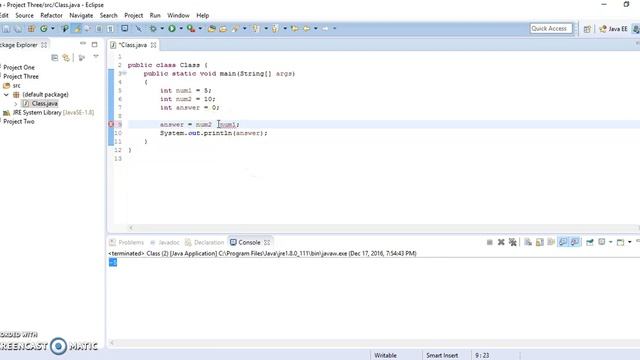Click the New Java Class green icon
Viewport: 640px width, 360px height.
(x=44, y=29)
